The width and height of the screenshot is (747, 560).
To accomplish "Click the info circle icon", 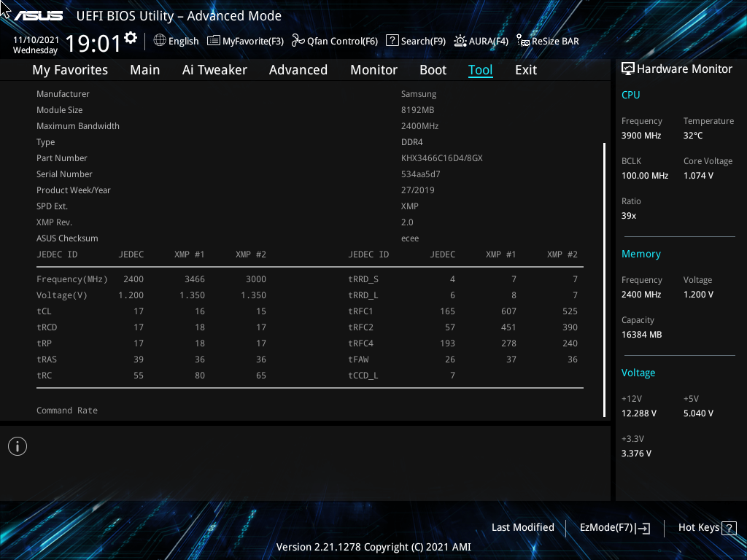I will coord(18,447).
